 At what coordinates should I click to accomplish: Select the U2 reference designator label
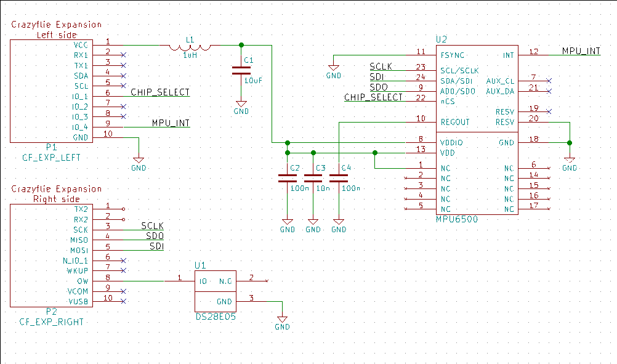tap(442, 39)
